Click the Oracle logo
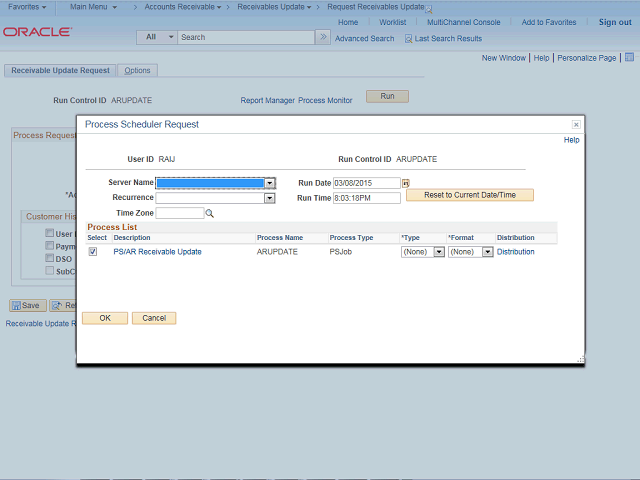 tap(37, 32)
